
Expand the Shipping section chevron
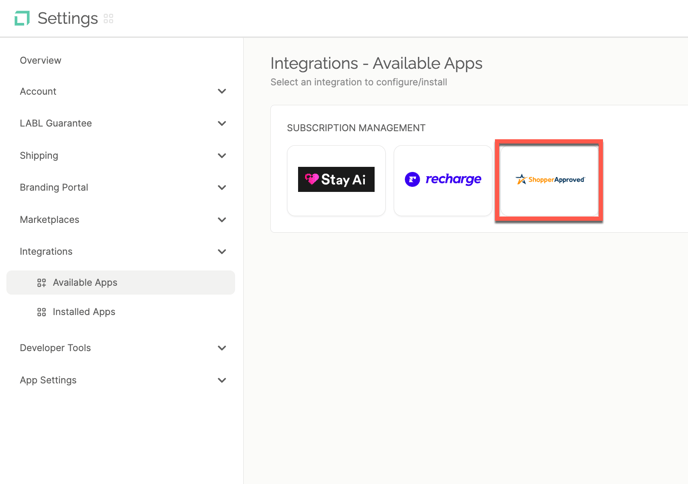point(222,155)
